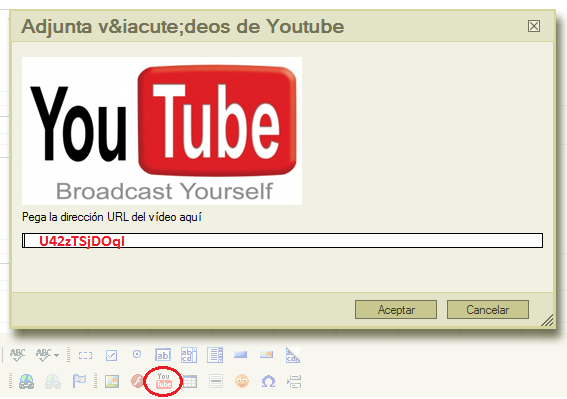
Task: Click the video URL input field
Action: 282,241
